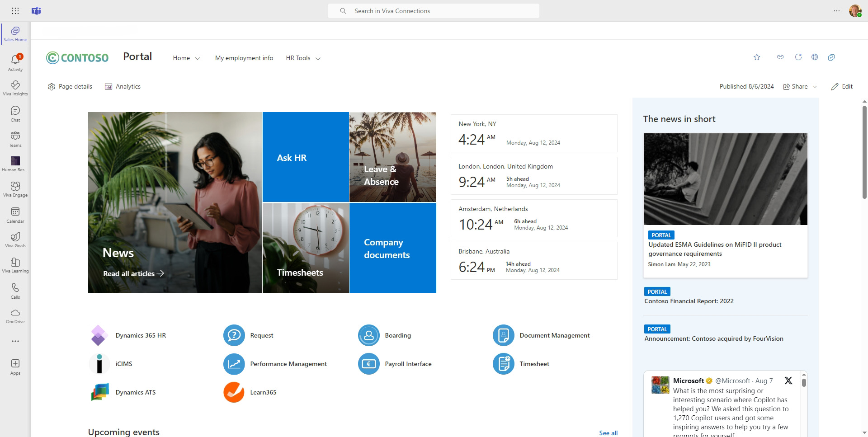Screen dimensions: 868x437
Task: Open Settings and more ellipsis top right
Action: [x=837, y=11]
